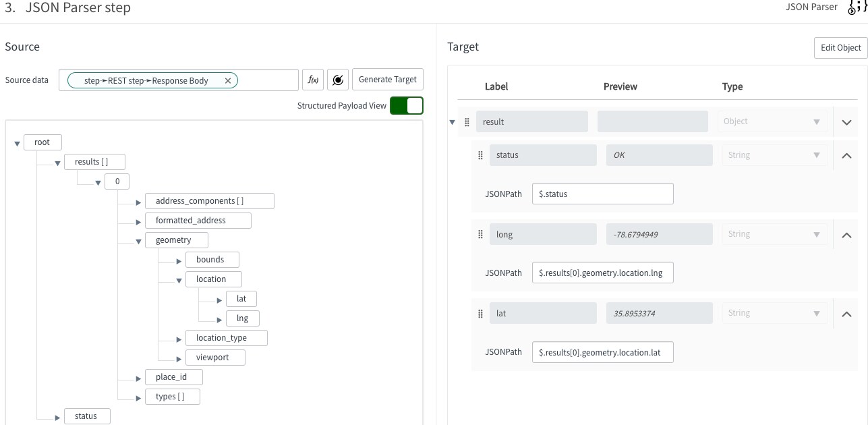Viewport: 868px width, 425px height.
Task: Click the 35.8953374 preview field
Action: (x=659, y=313)
